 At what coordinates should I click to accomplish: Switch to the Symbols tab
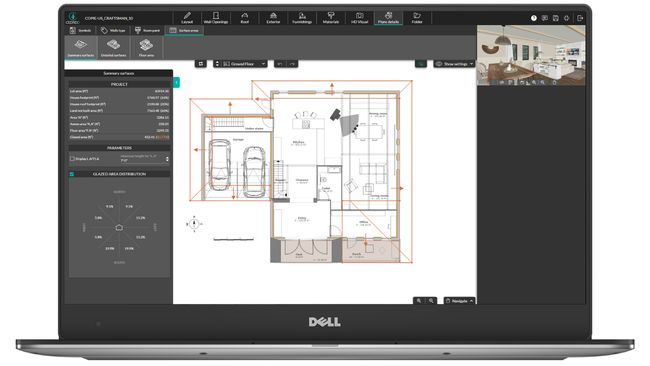pyautogui.click(x=80, y=30)
